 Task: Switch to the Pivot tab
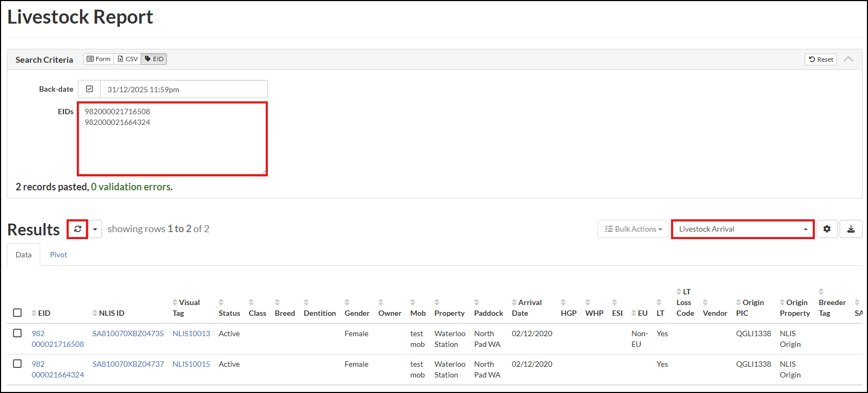59,255
